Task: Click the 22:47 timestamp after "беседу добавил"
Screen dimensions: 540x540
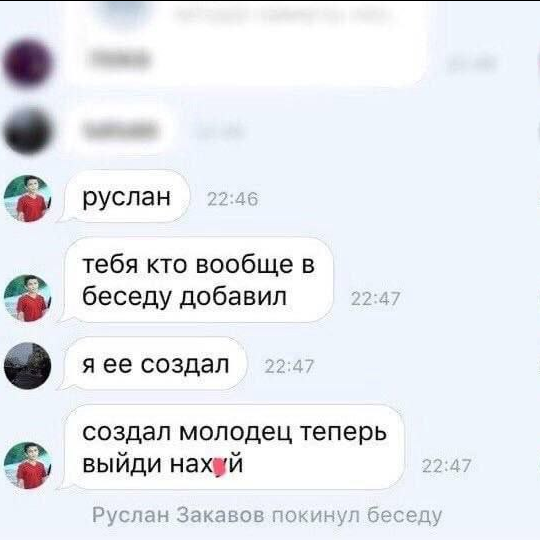Action: point(375,299)
